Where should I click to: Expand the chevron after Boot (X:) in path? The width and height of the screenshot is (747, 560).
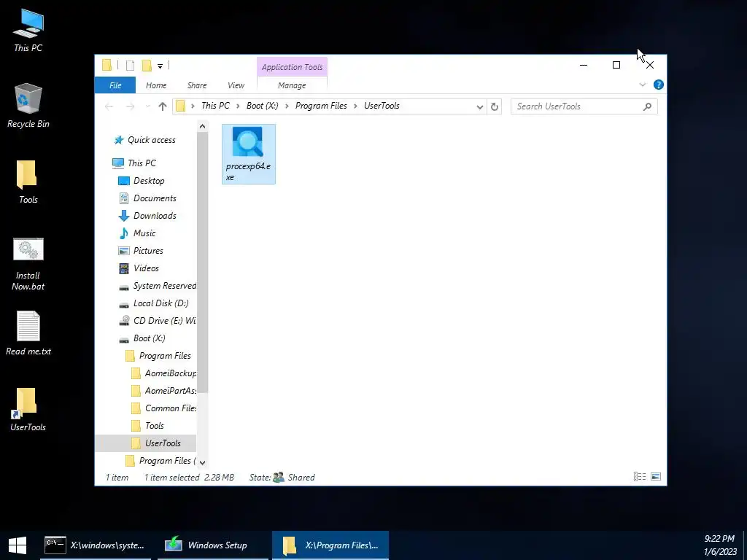[287, 106]
